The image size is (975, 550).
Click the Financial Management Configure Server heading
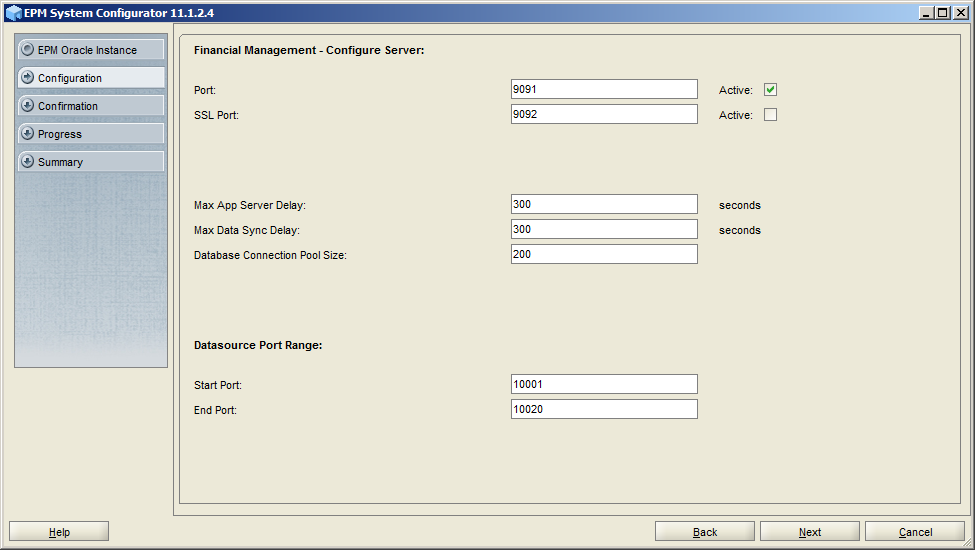click(309, 50)
